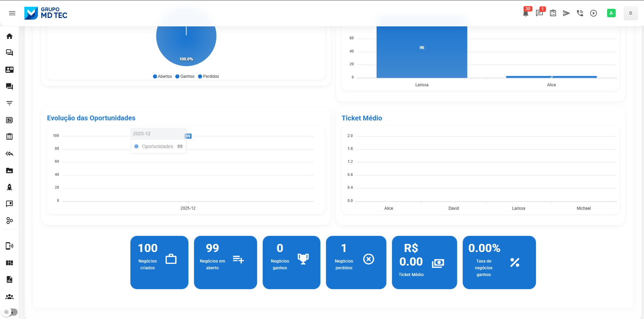The height and width of the screenshot is (319, 644).
Task: Open the rocket icon in sidebar
Action: pyautogui.click(x=9, y=187)
